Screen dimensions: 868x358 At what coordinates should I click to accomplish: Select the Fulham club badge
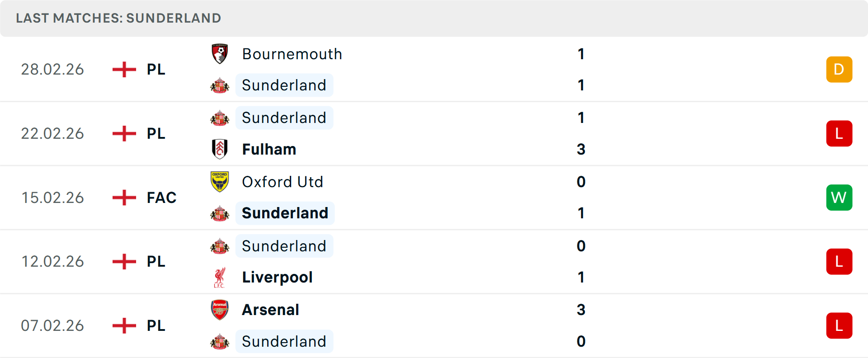coord(220,149)
